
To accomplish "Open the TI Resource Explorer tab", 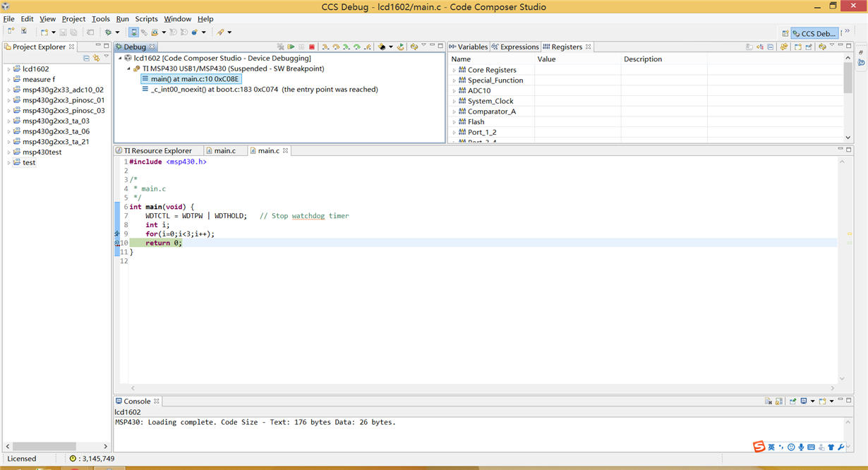I will (x=157, y=151).
